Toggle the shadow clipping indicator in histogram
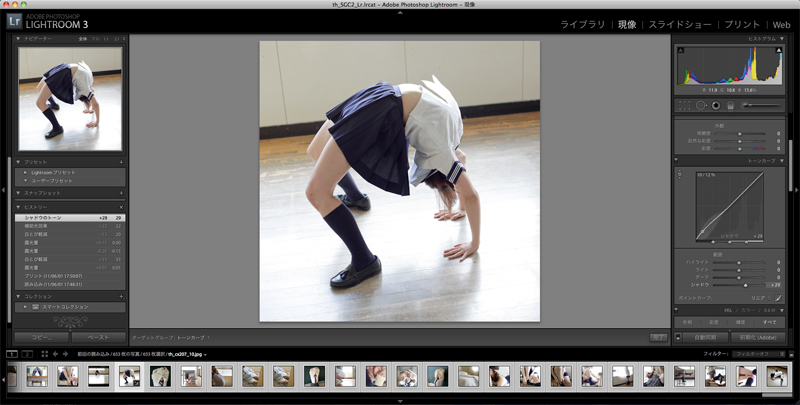This screenshot has width=800, height=405. (x=680, y=49)
